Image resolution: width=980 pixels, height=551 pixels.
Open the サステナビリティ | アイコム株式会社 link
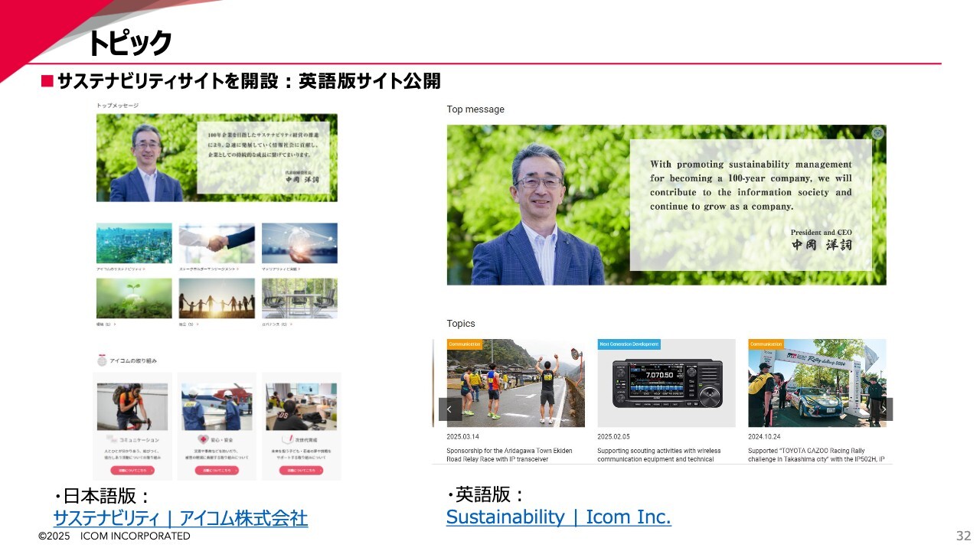(x=181, y=518)
